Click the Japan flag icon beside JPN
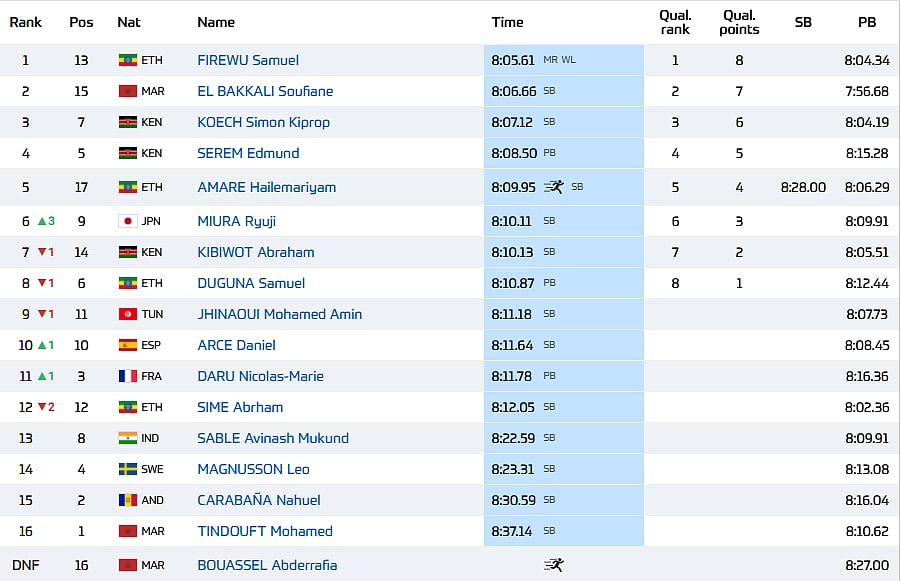The width and height of the screenshot is (900, 581). click(x=127, y=221)
